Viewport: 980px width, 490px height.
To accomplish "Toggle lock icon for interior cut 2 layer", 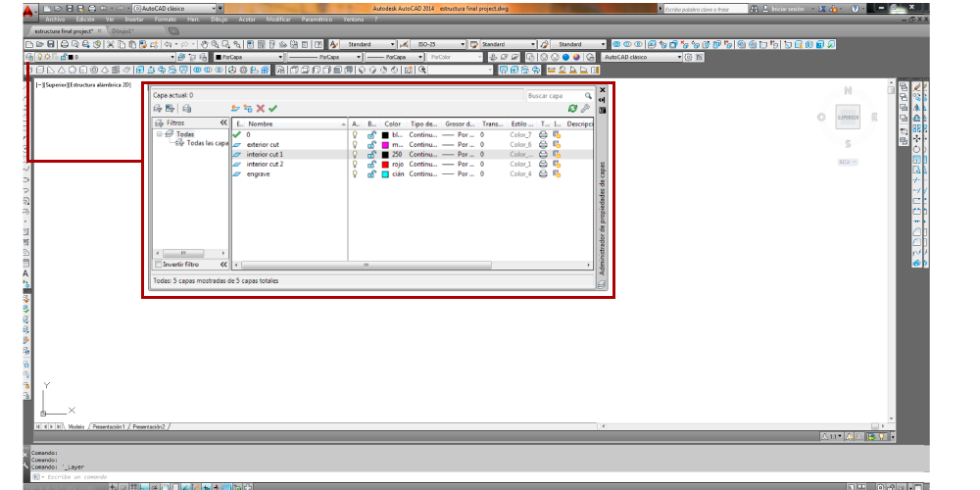I will point(371,164).
